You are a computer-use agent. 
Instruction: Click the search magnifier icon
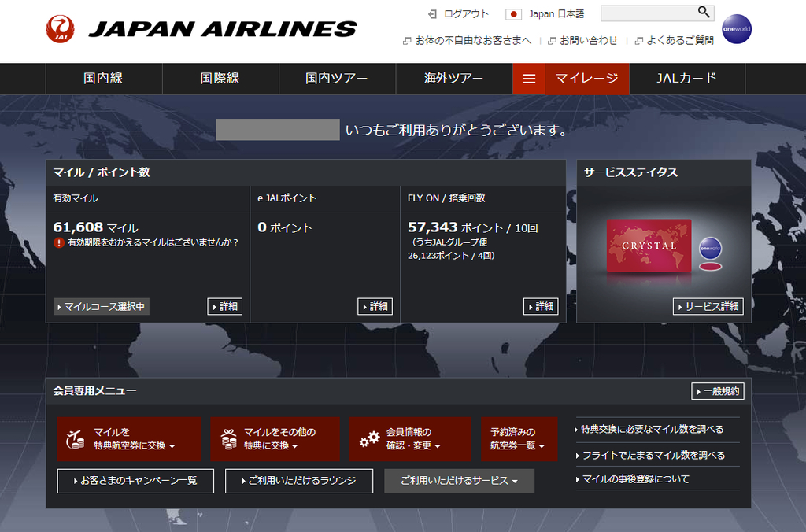pos(704,12)
